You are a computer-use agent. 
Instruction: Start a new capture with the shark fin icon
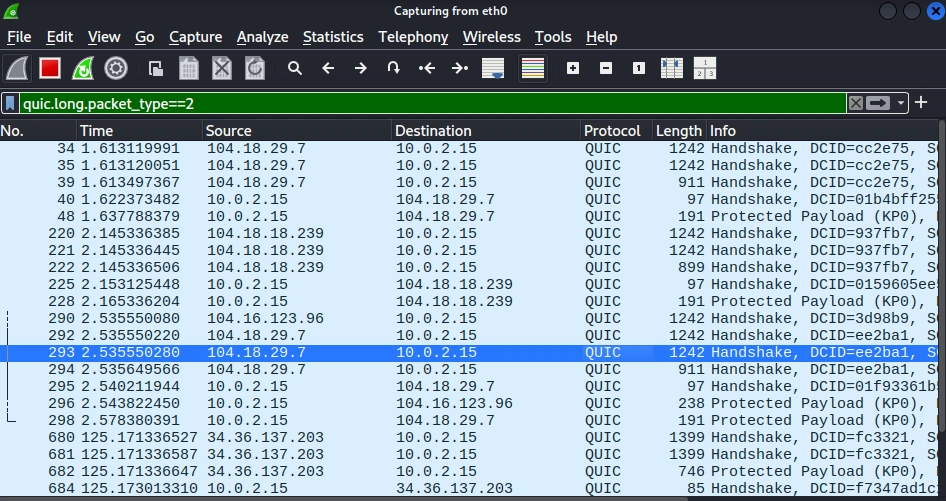(17, 68)
